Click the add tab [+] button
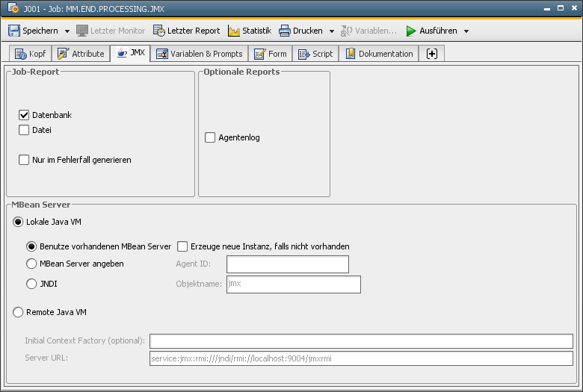 coord(432,54)
